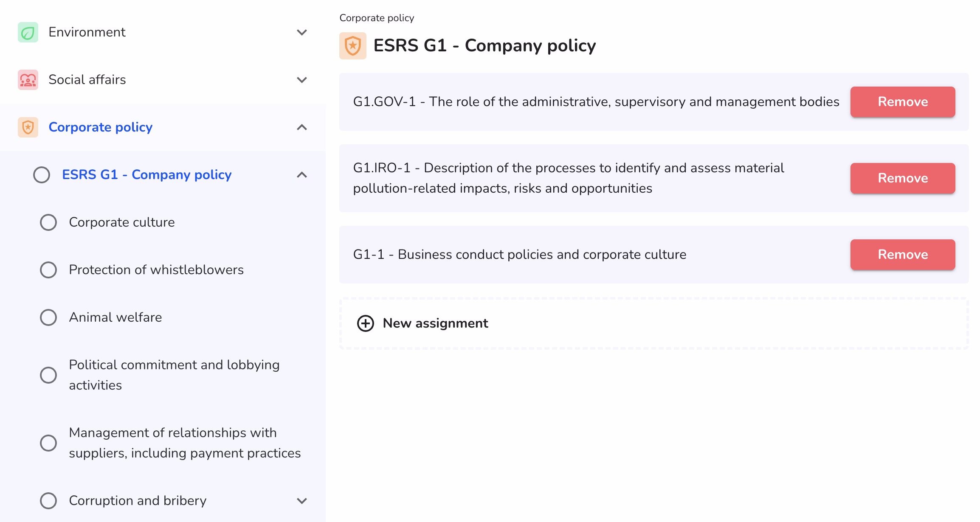
Task: Click the Corporate policy breadcrumb text
Action: pos(377,18)
